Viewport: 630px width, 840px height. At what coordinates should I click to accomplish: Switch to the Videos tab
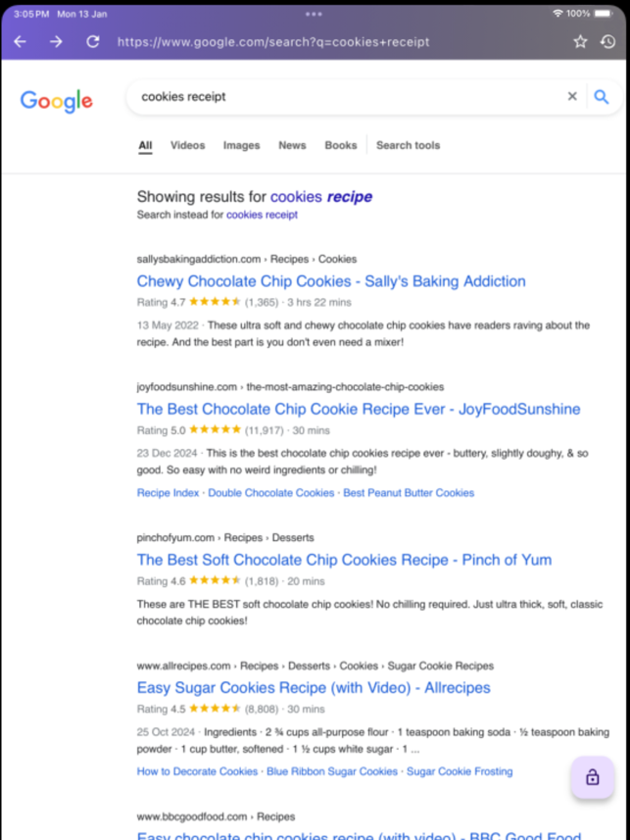(187, 145)
